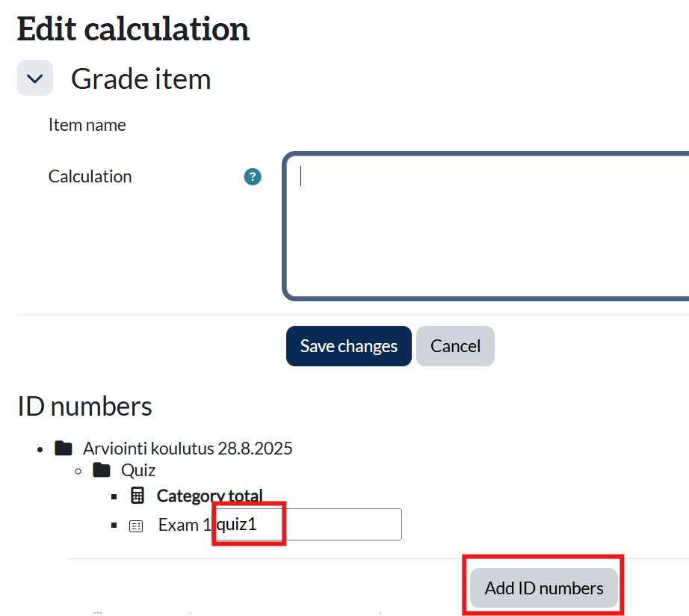Image resolution: width=689 pixels, height=616 pixels.
Task: Click the Grade item section heading
Action: coord(140,79)
